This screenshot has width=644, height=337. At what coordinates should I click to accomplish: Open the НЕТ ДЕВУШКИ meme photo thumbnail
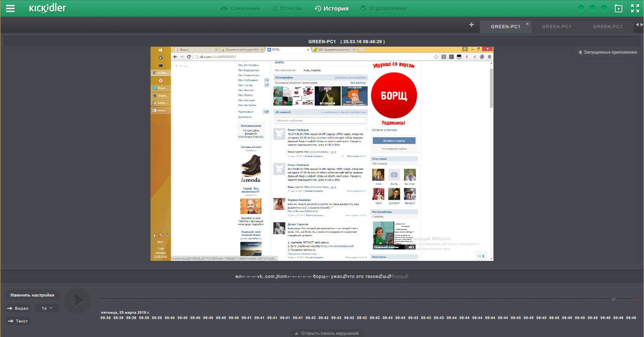point(328,96)
